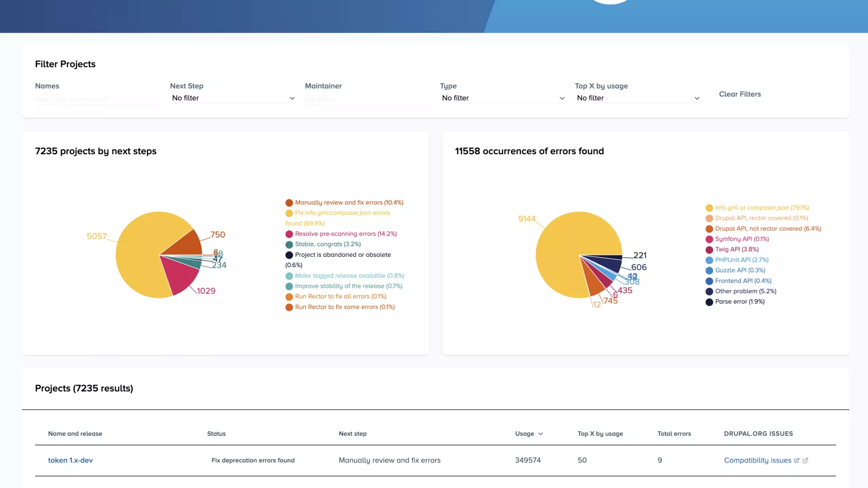868x488 pixels.
Task: Toggle Run Rector to fix some errors legend entry
Action: [x=340, y=307]
